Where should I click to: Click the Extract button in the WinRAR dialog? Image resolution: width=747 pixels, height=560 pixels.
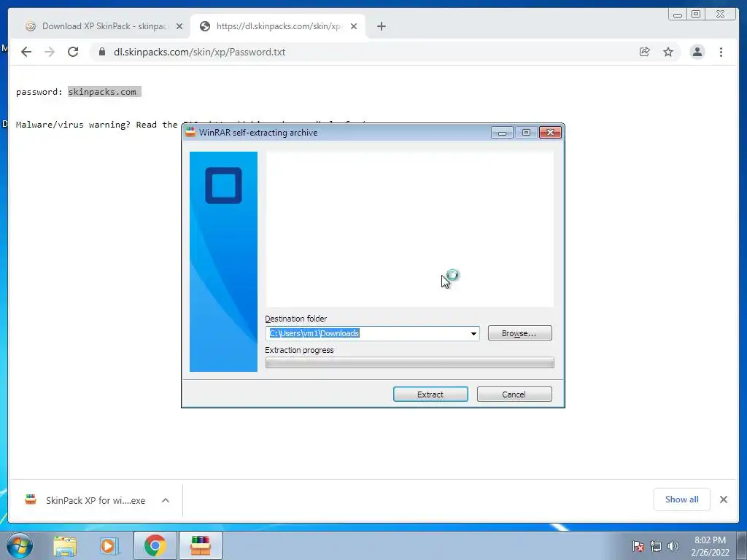pyautogui.click(x=430, y=394)
